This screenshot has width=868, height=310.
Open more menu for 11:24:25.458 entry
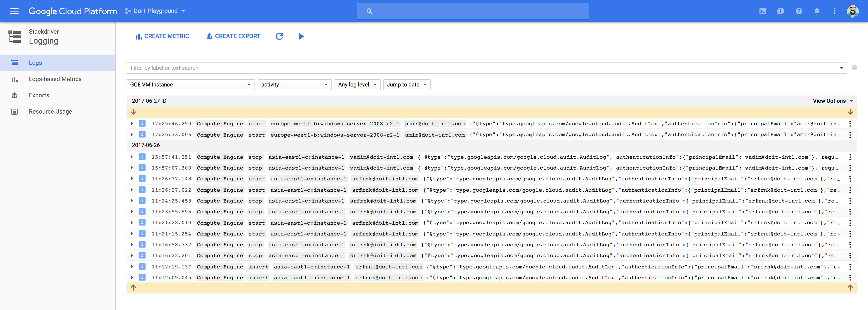point(850,201)
